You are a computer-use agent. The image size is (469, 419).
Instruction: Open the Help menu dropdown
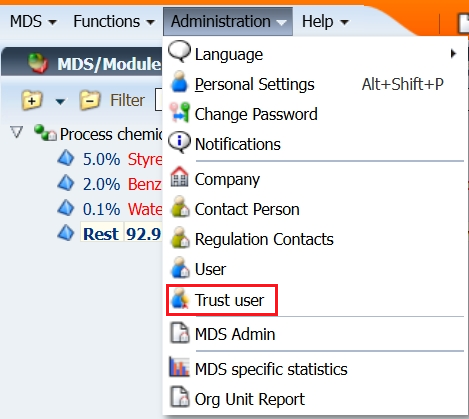coord(325,22)
